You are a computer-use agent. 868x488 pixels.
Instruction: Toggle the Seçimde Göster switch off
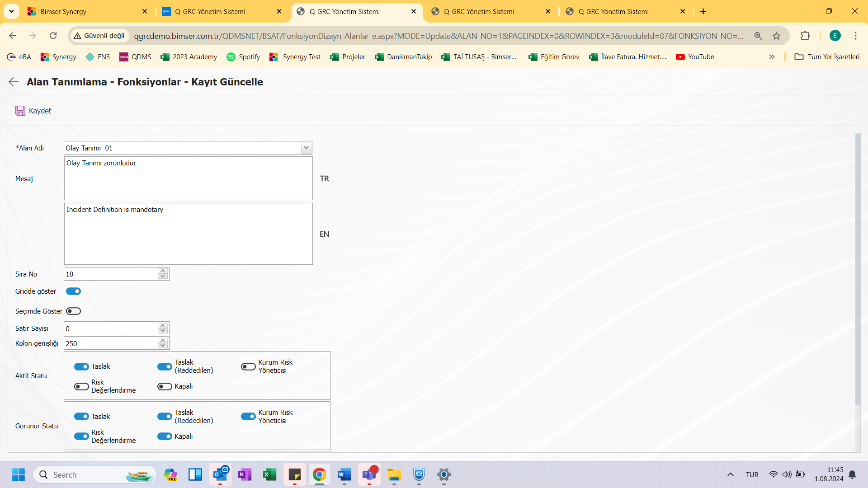click(x=73, y=311)
